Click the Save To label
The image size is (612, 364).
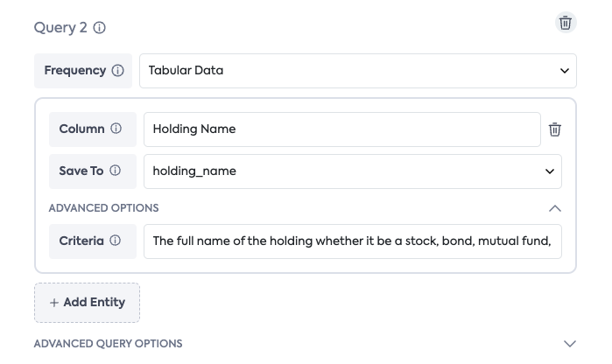81,171
